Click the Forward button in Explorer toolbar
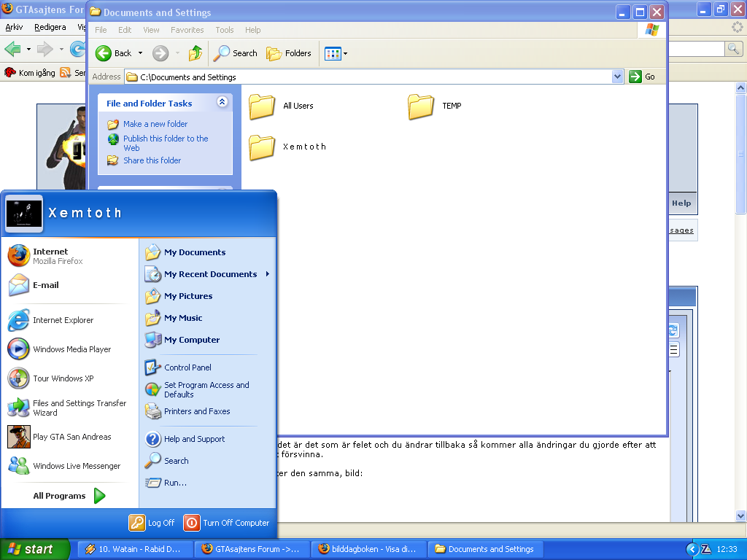 (160, 53)
